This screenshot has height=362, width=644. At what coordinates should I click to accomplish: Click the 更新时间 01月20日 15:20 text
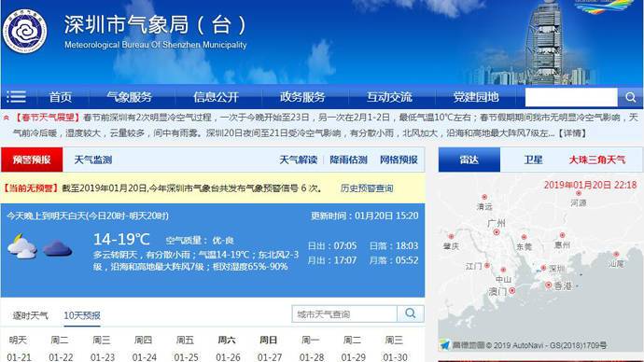pyautogui.click(x=364, y=216)
